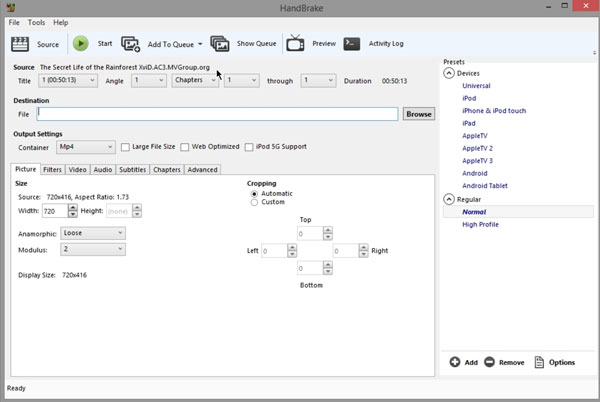Click the Activity Log label
Viewport: 600px width, 402px height.
386,44
